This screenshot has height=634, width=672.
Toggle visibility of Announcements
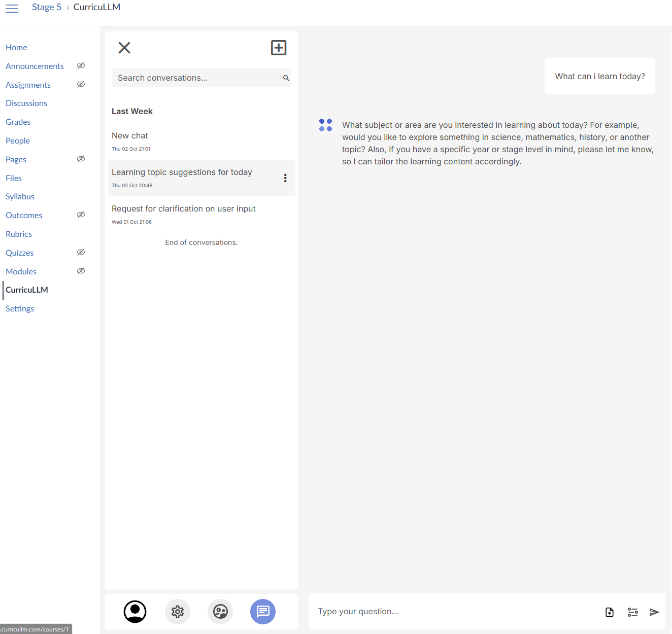click(x=81, y=65)
